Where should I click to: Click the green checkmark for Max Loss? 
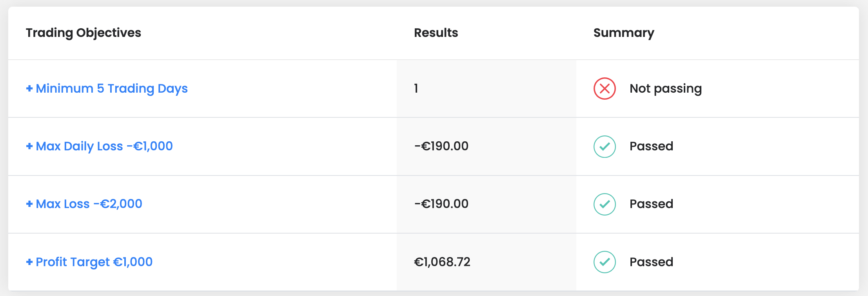pos(605,204)
